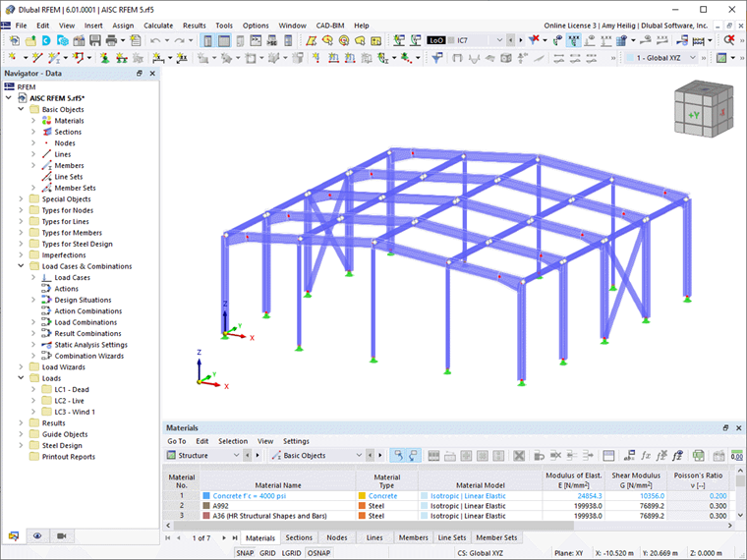Click the brown color swatch for A992
This screenshot has width=747, height=560.
[x=206, y=506]
